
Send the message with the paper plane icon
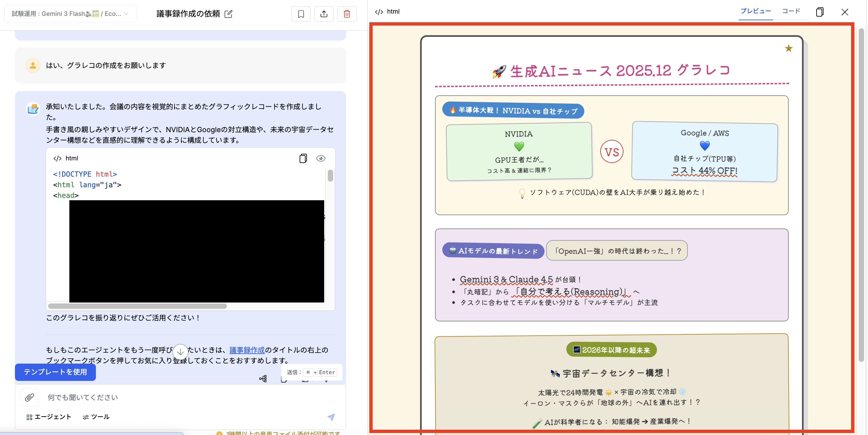pos(331,417)
